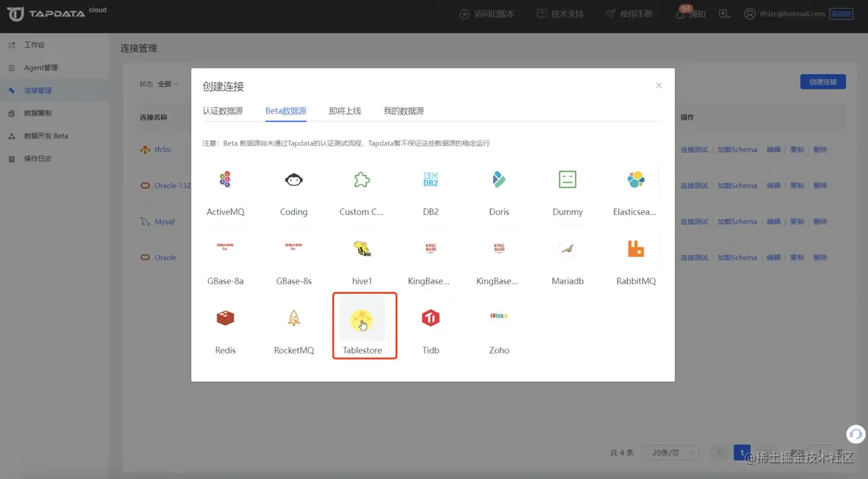Pick the Elasticsearch data source icon
The height and width of the screenshot is (479, 868).
pyautogui.click(x=636, y=179)
